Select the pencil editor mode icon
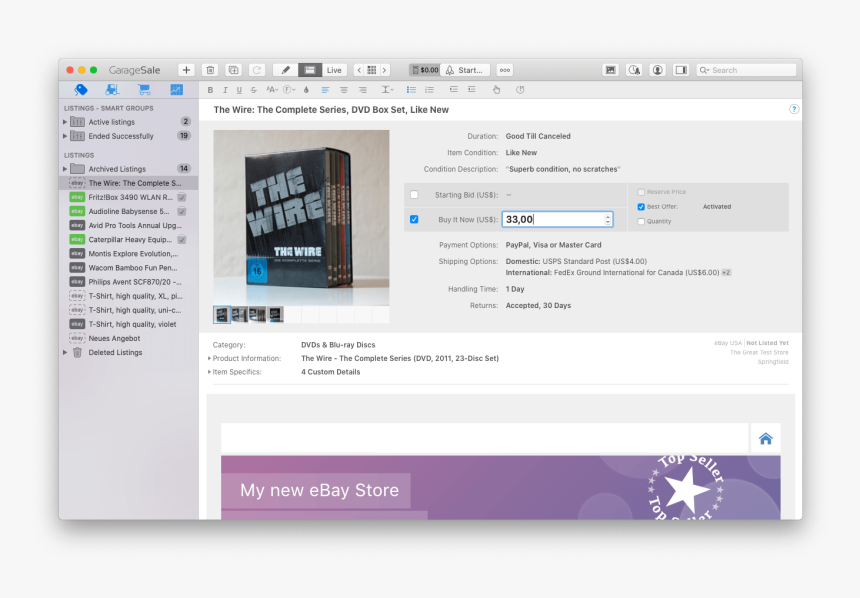This screenshot has width=860, height=598. (286, 70)
